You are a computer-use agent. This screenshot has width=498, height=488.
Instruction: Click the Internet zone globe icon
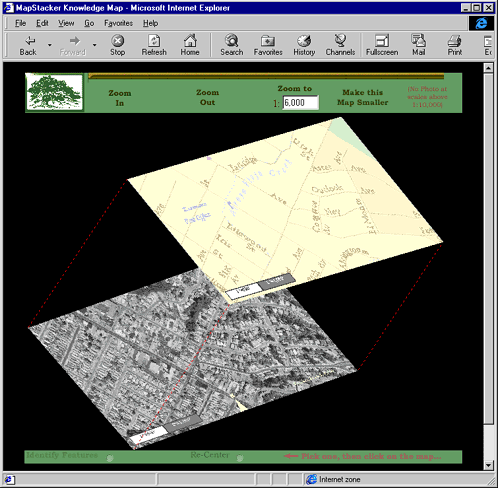(311, 479)
